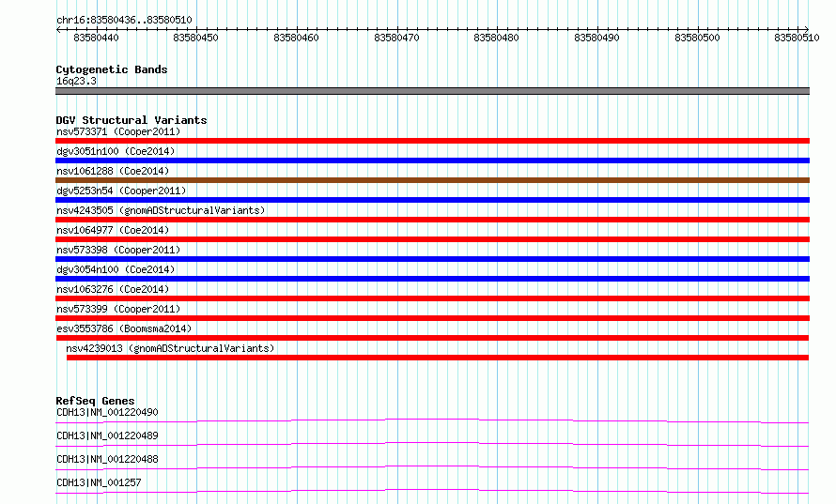Open transcript CDH13|NM_001257 label

[x=99, y=482]
